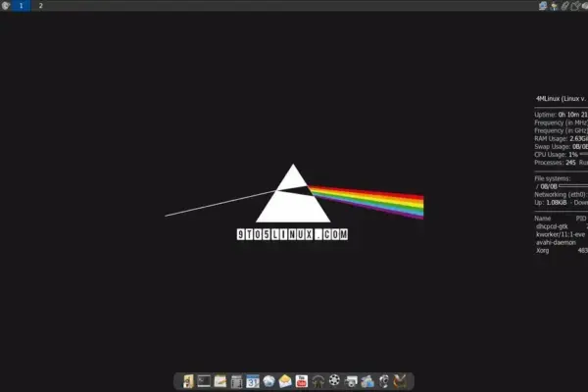Click the 4MLinux title in system monitor

point(561,99)
